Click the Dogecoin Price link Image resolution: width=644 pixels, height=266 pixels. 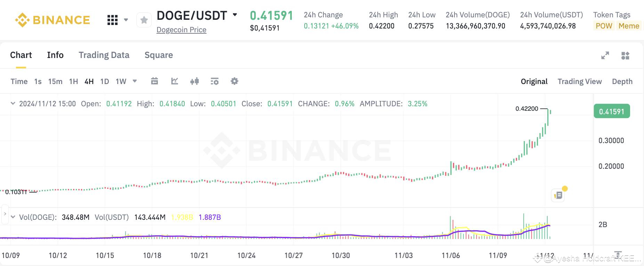tap(181, 30)
